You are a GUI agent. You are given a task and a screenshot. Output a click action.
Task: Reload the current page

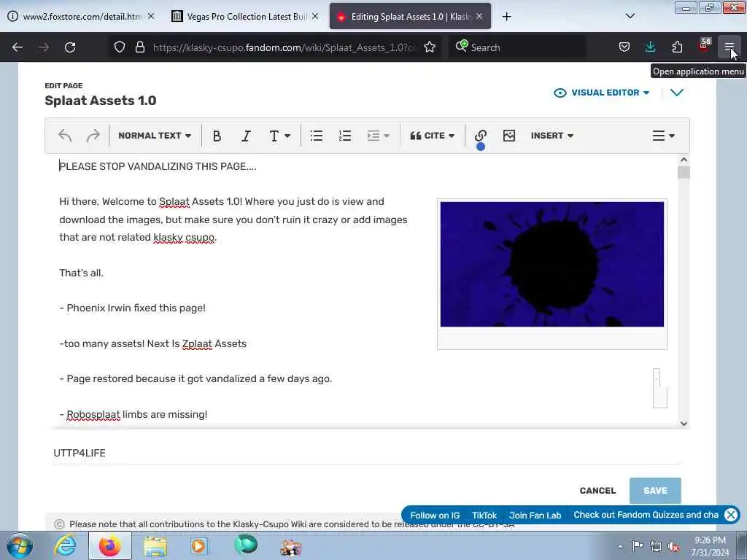click(x=70, y=47)
